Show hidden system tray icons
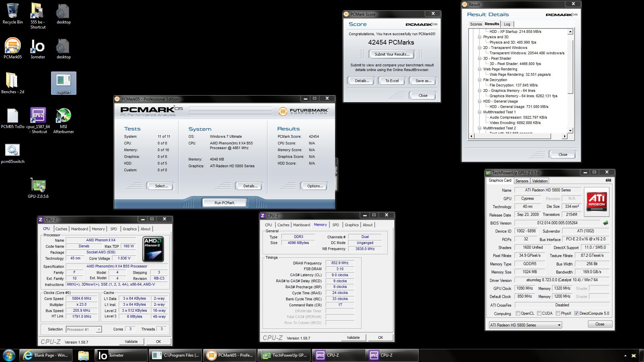The height and width of the screenshot is (362, 644). 625,356
